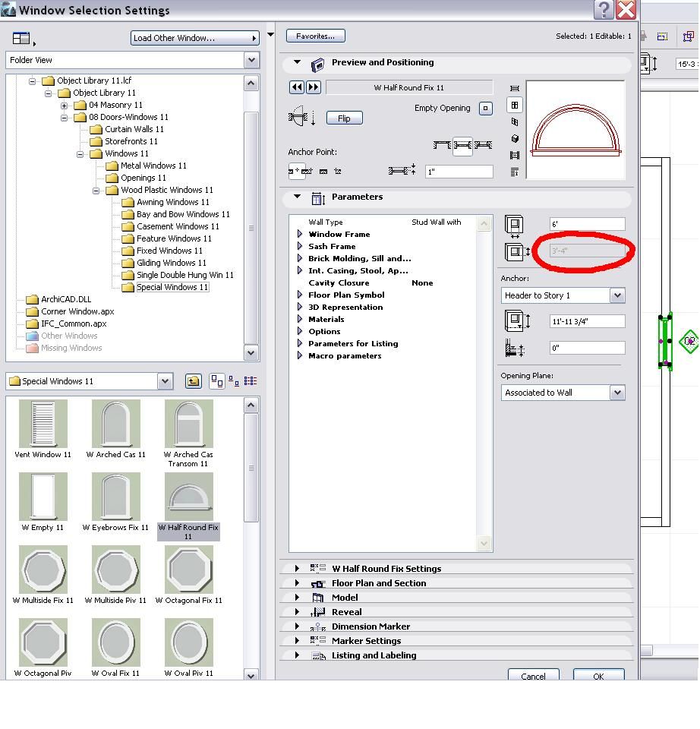
Task: Click the OK button
Action: click(x=599, y=676)
